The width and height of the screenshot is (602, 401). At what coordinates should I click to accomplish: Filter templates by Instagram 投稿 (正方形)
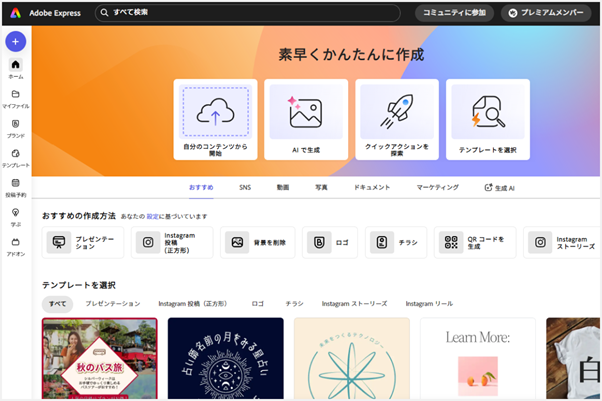193,304
